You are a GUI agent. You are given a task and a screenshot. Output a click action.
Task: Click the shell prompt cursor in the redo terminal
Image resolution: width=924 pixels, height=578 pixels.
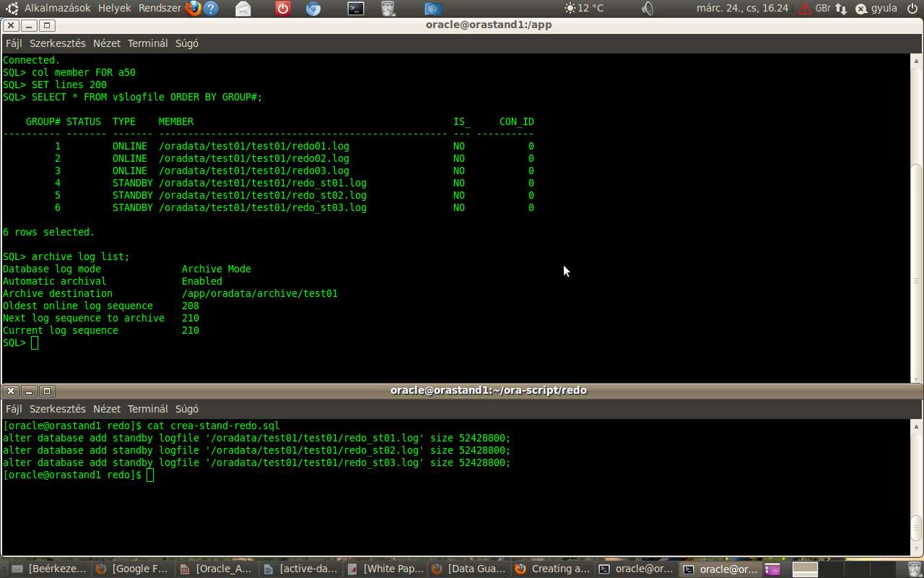coord(150,475)
